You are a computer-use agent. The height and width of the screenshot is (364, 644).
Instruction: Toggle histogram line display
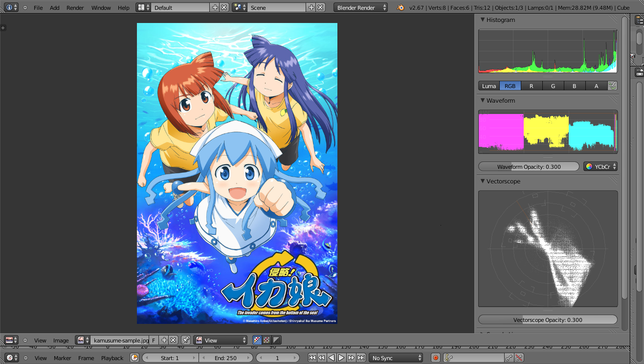[x=613, y=86]
